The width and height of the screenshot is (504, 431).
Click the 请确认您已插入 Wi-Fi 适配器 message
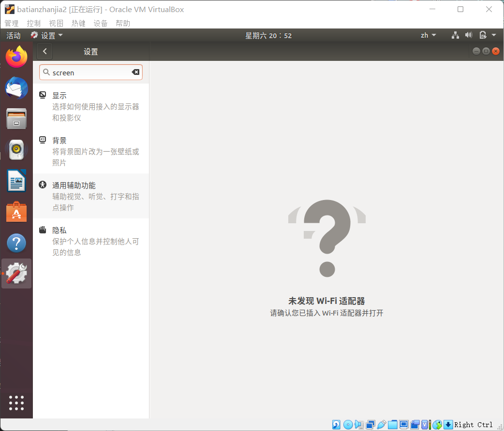(x=326, y=313)
